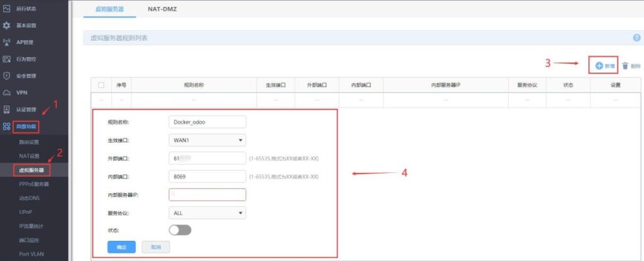Viewport: 644px width, 261px height.
Task: Click the empty 内部服务器IP input field
Action: (x=208, y=195)
